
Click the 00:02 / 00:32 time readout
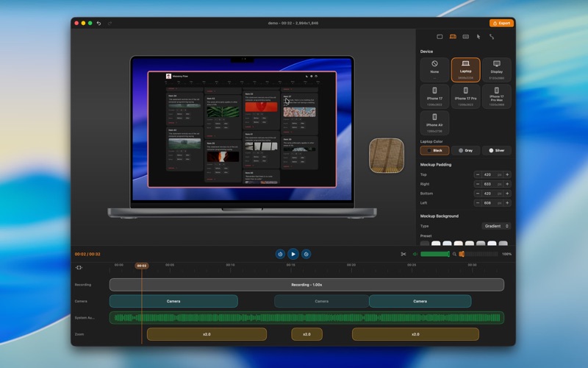click(87, 254)
